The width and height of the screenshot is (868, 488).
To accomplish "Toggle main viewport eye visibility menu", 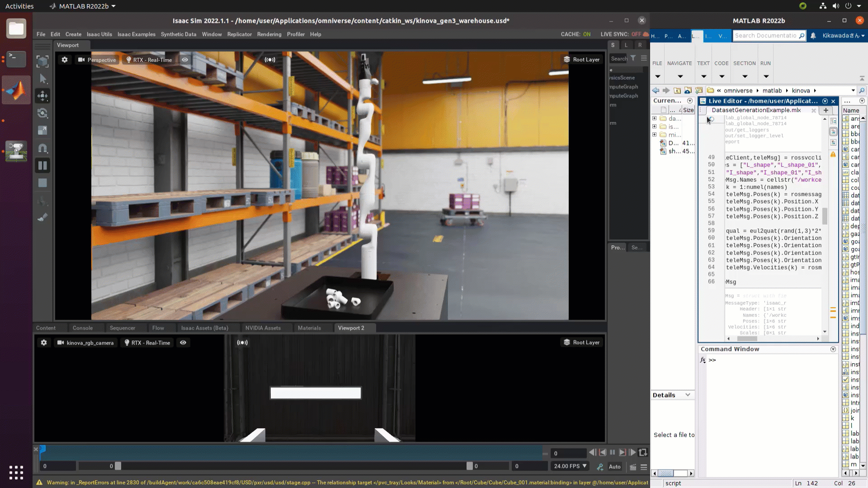I will pos(185,60).
